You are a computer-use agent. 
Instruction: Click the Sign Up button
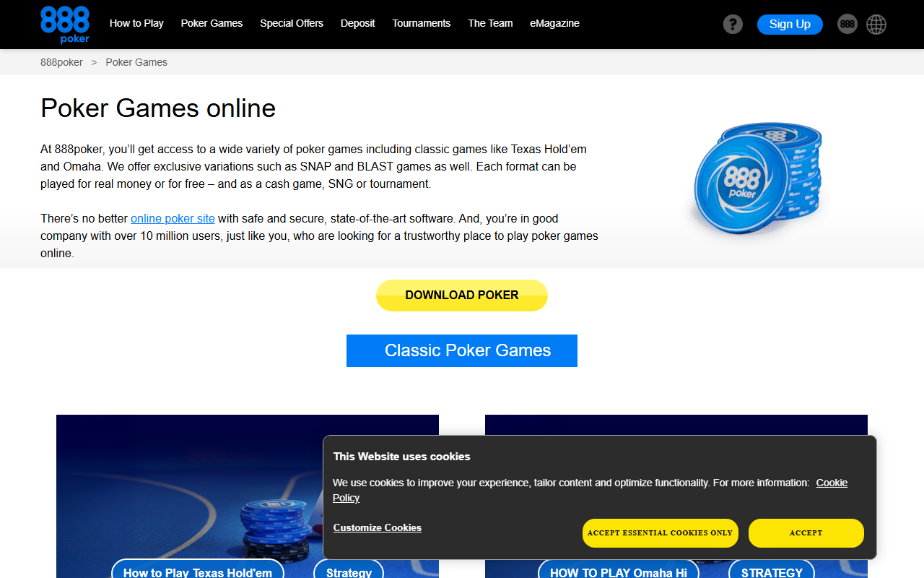(790, 24)
